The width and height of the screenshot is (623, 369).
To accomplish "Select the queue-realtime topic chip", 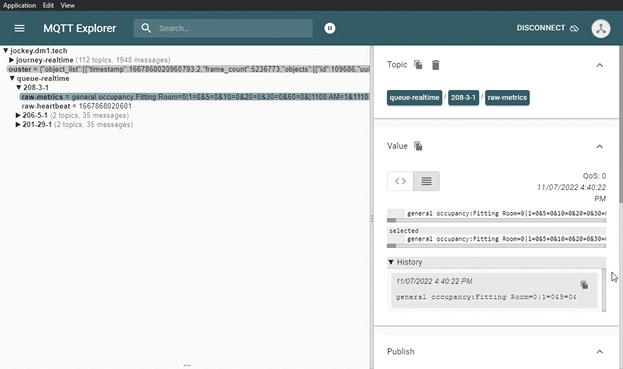I will click(x=414, y=97).
